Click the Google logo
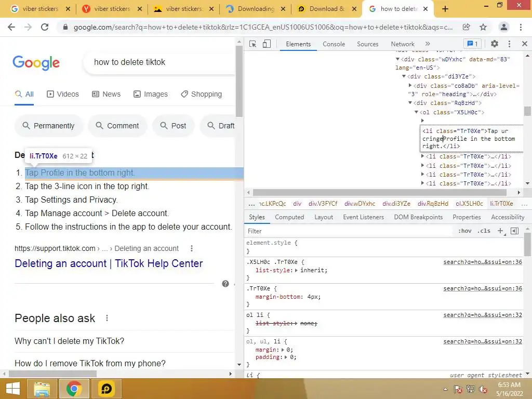Viewport: 532px width, 399px height. coord(36,63)
